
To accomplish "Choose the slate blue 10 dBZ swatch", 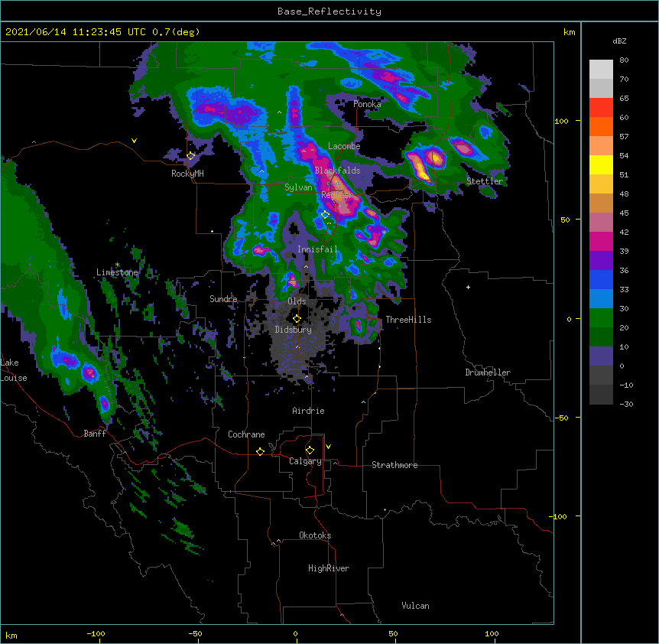I will pyautogui.click(x=601, y=356).
